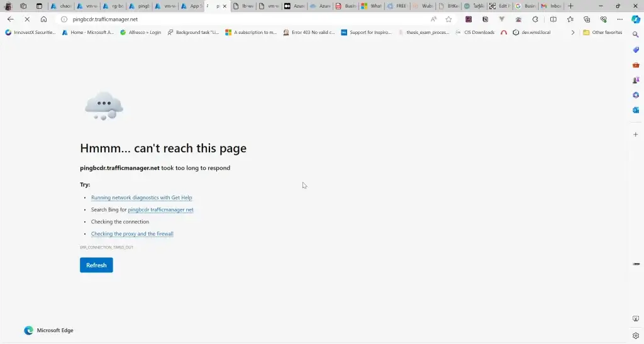
Task: Open Outlook from the sidebar
Action: point(636,110)
